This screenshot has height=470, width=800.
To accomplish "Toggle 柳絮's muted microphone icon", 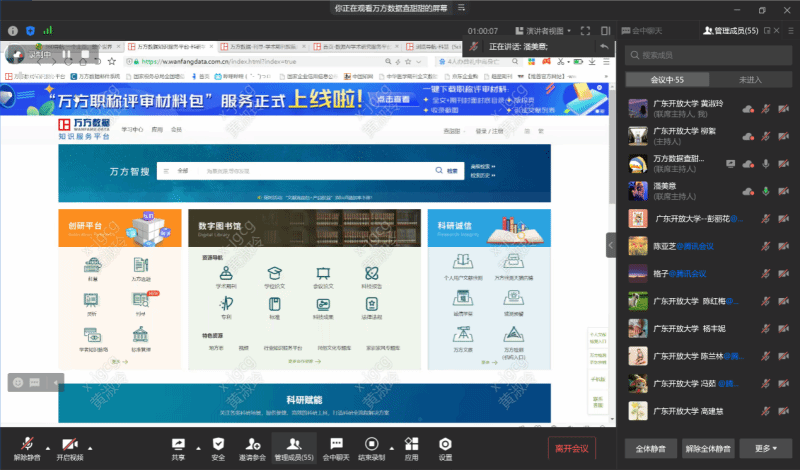I will pos(765,136).
